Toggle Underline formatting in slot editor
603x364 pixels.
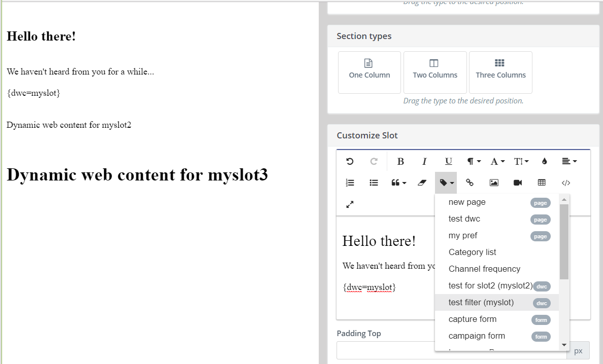coord(449,162)
